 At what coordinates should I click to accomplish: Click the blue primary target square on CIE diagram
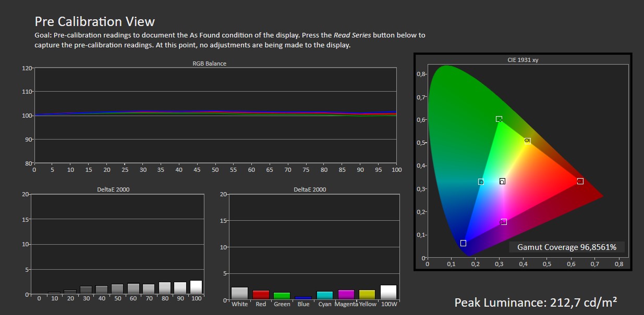(463, 243)
